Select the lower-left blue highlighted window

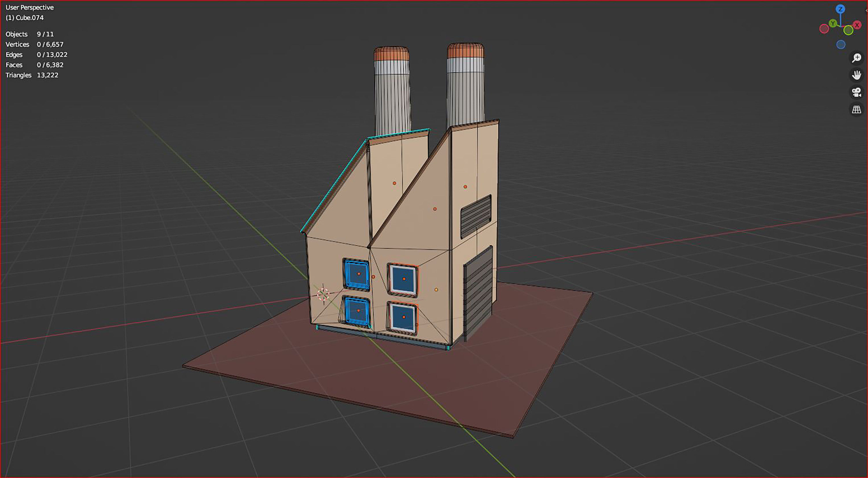(x=356, y=312)
